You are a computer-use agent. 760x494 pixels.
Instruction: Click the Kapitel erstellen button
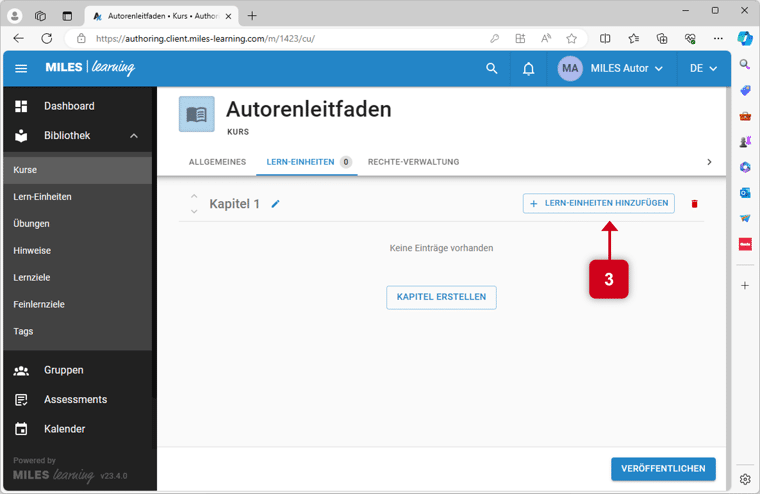(x=441, y=297)
